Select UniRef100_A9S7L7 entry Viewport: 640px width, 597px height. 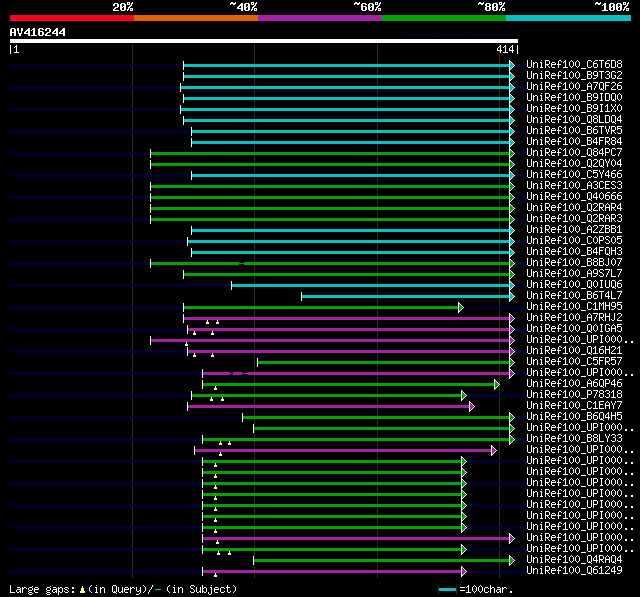(574, 274)
